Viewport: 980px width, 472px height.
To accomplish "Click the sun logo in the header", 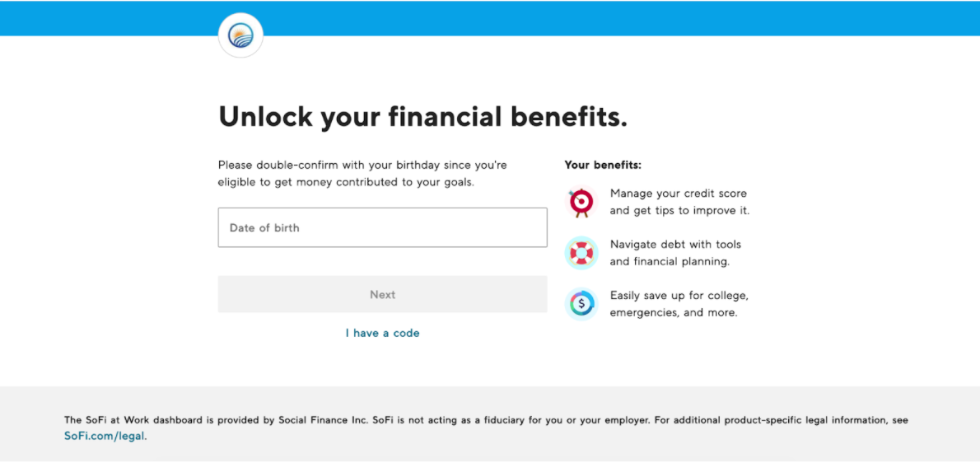I will click(x=240, y=36).
